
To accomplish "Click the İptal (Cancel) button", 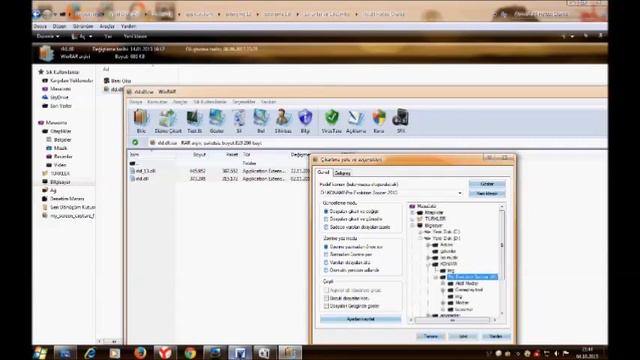I will 463,336.
